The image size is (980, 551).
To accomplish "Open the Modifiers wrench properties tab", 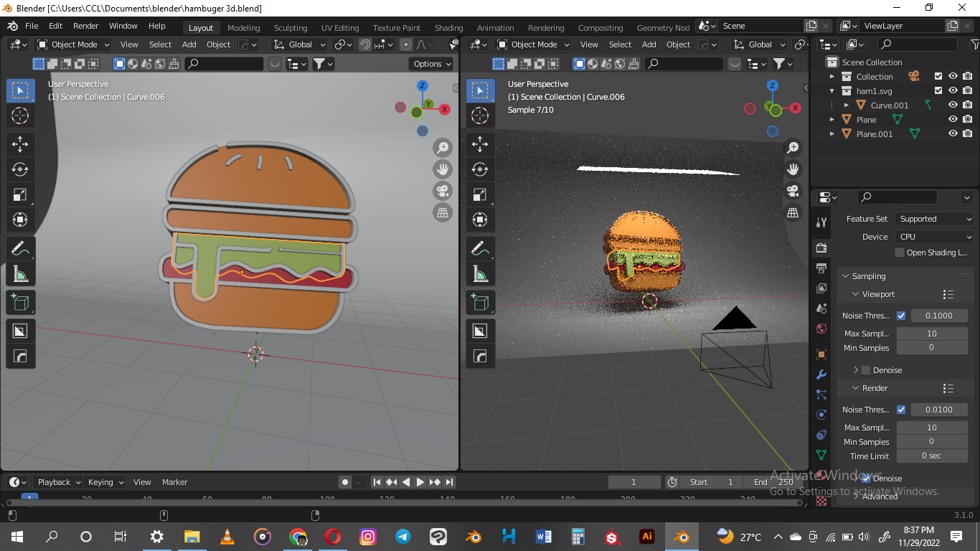I will [x=821, y=375].
